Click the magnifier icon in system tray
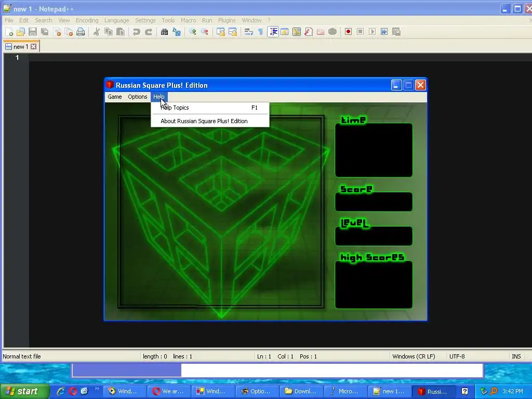 point(494,391)
